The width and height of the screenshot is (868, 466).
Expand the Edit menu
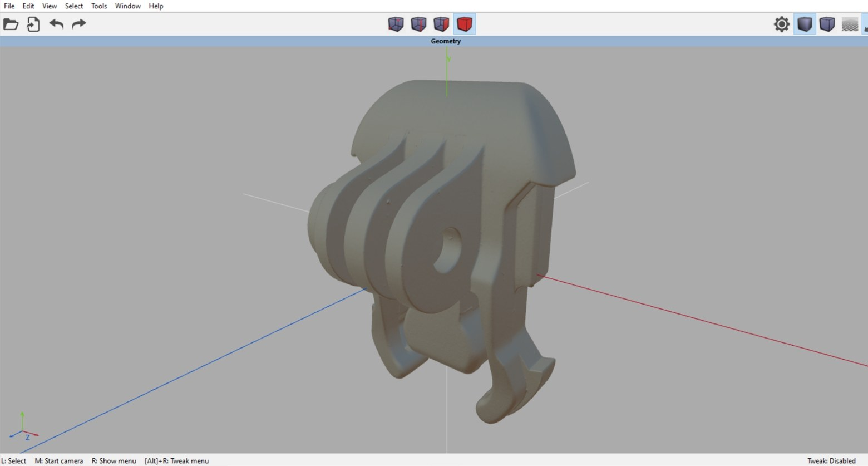28,6
